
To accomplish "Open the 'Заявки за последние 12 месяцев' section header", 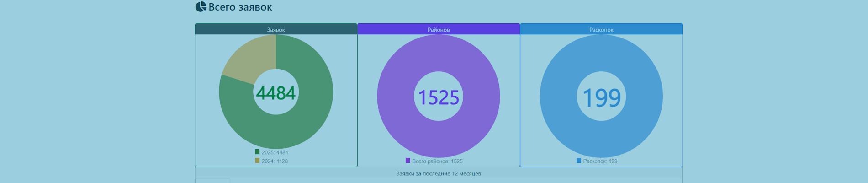I will pyautogui.click(x=439, y=173).
